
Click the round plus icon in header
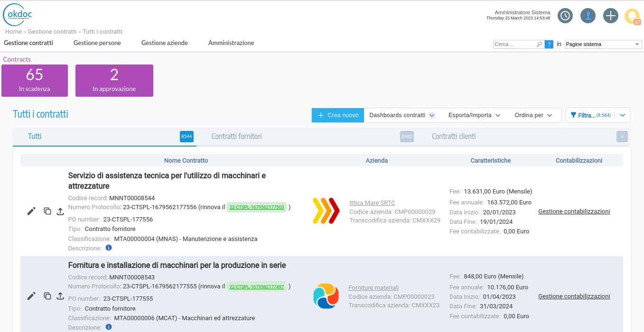pos(610,16)
